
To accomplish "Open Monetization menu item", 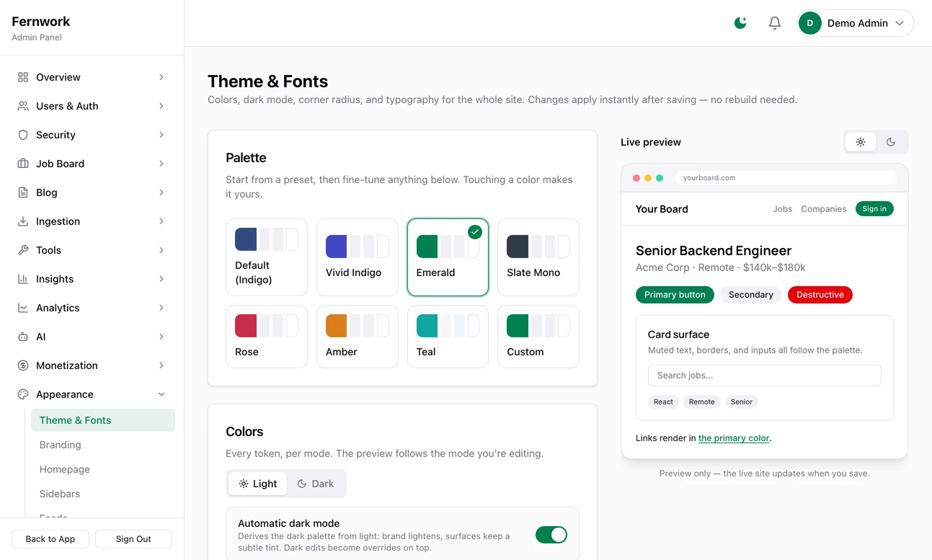I will pyautogui.click(x=92, y=365).
